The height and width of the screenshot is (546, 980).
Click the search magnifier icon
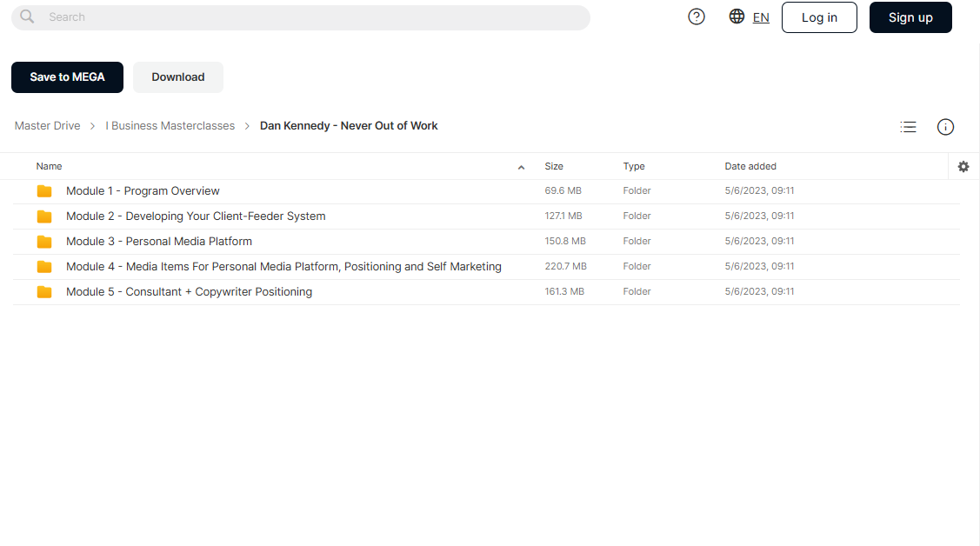coord(27,17)
